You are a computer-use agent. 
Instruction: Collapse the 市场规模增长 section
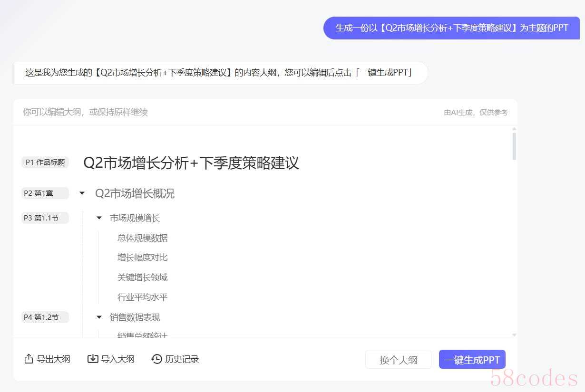click(x=99, y=218)
